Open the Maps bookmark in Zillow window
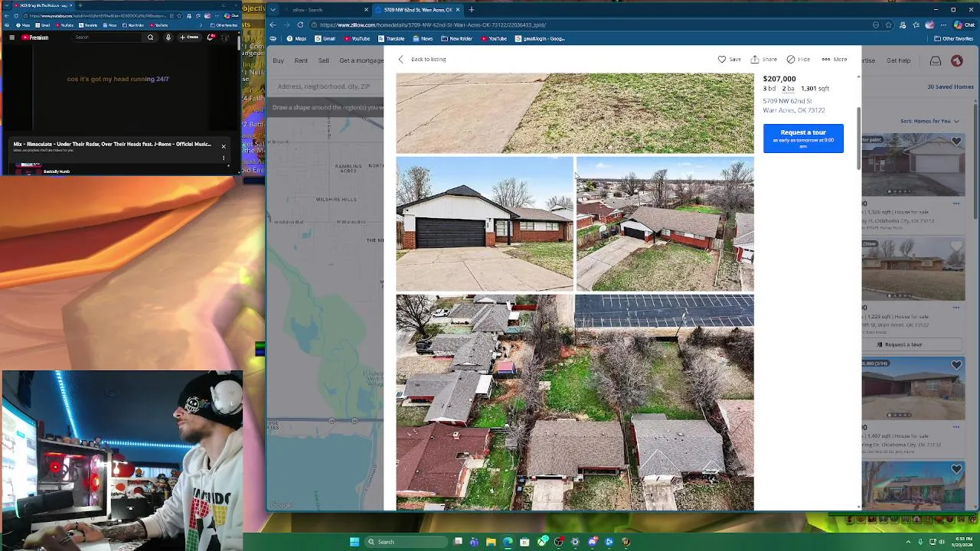 [x=296, y=38]
